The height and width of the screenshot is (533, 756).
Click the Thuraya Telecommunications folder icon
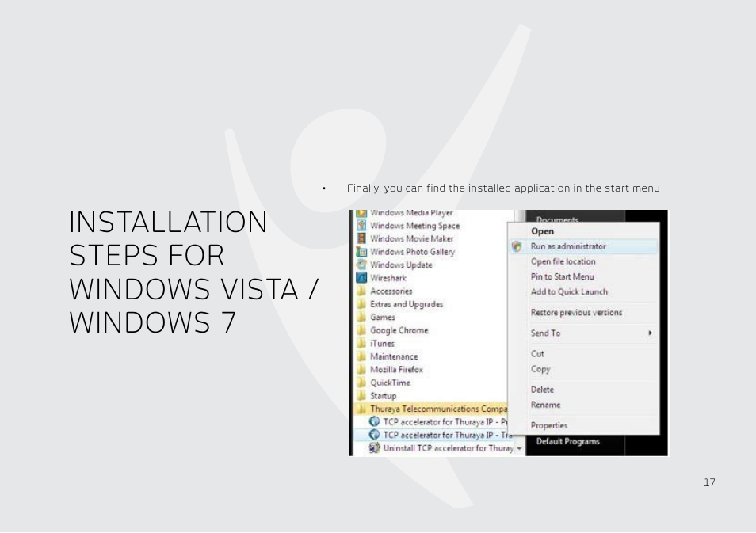[x=361, y=409]
